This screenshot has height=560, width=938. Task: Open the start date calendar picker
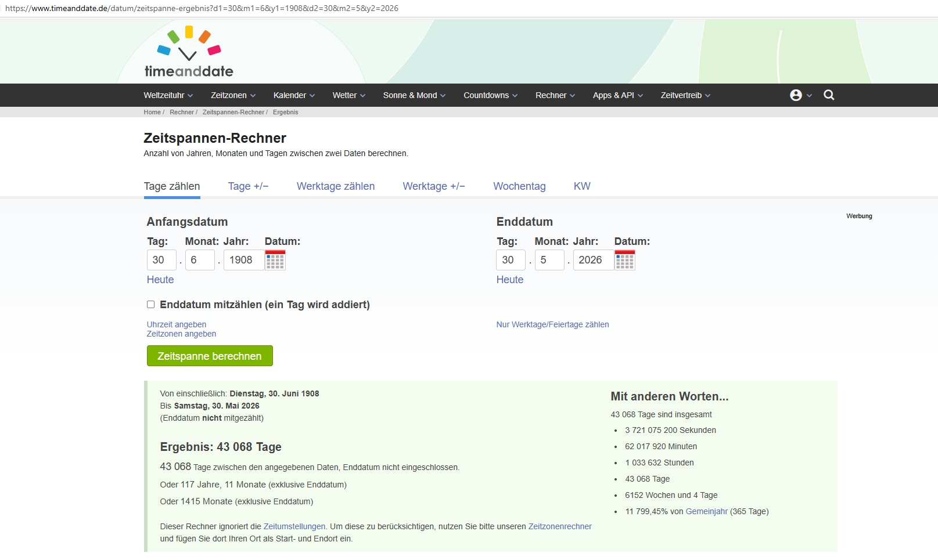tap(275, 261)
